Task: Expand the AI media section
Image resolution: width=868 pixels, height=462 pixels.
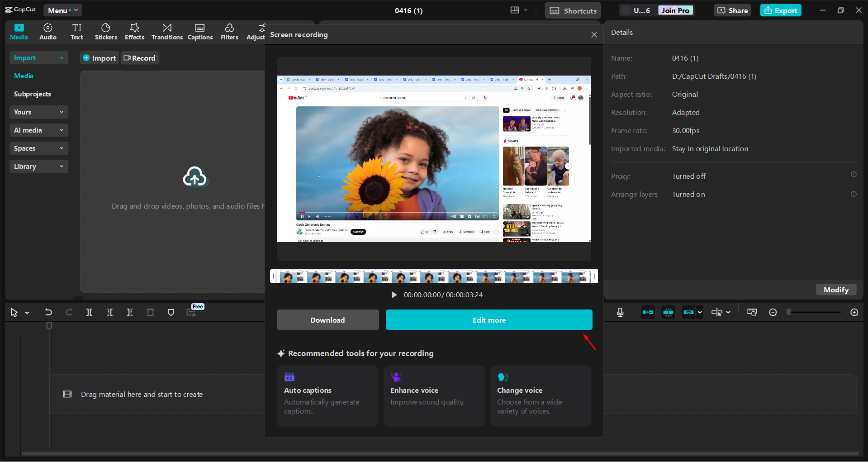Action: pyautogui.click(x=38, y=130)
